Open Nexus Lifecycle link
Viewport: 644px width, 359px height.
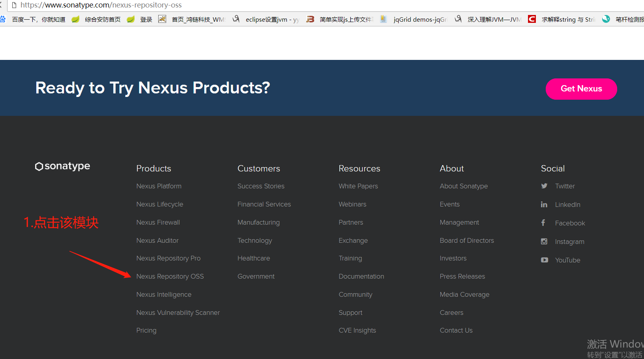click(x=160, y=204)
